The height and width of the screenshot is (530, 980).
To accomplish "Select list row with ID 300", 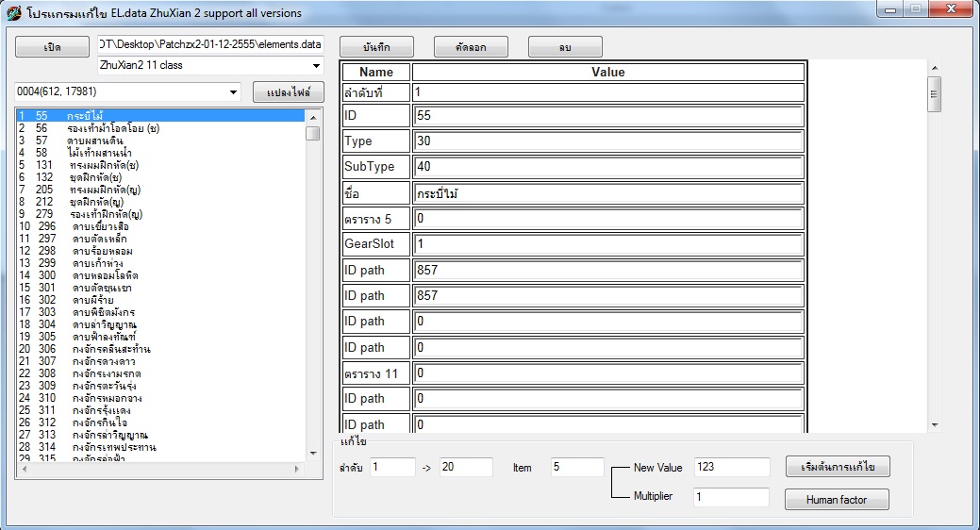I will pos(160,275).
